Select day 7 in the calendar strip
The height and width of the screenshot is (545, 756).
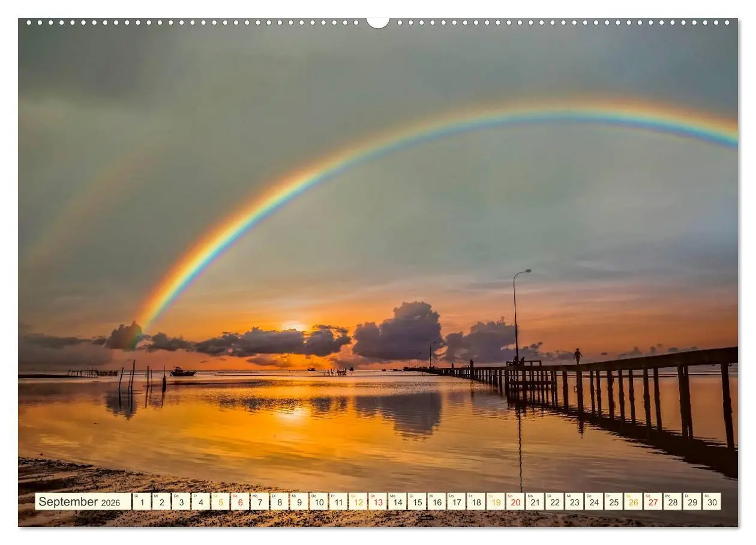(260, 502)
